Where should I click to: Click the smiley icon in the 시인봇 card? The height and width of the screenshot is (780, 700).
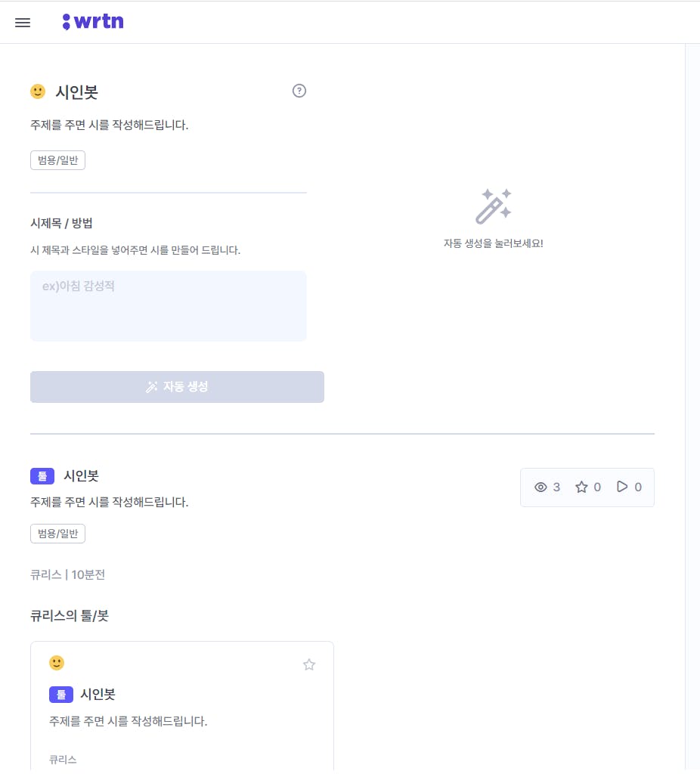click(x=57, y=663)
